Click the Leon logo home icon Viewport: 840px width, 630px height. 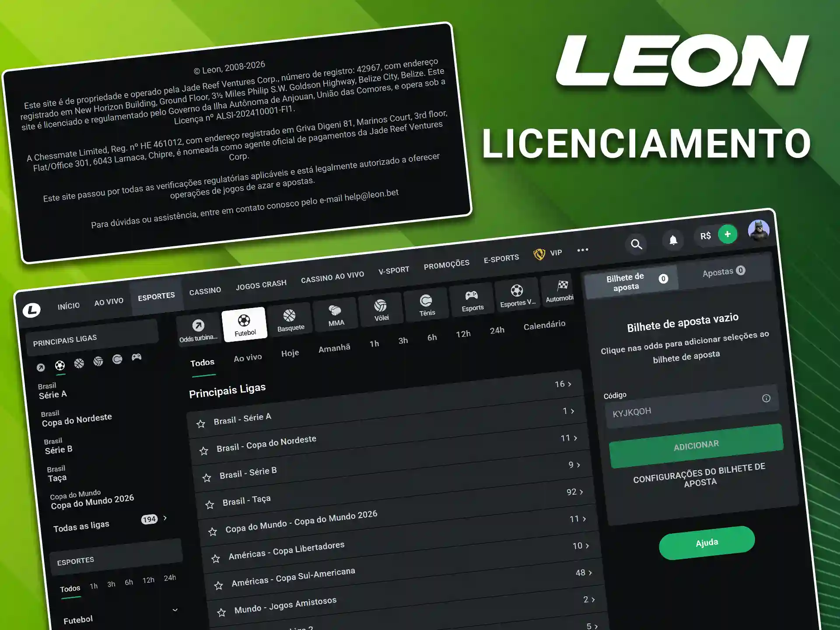(x=31, y=310)
